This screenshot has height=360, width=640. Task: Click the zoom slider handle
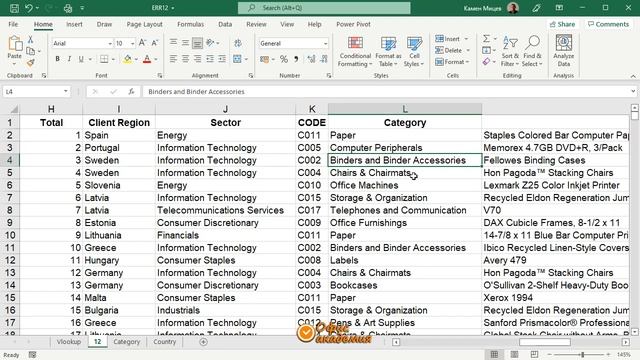(582, 354)
